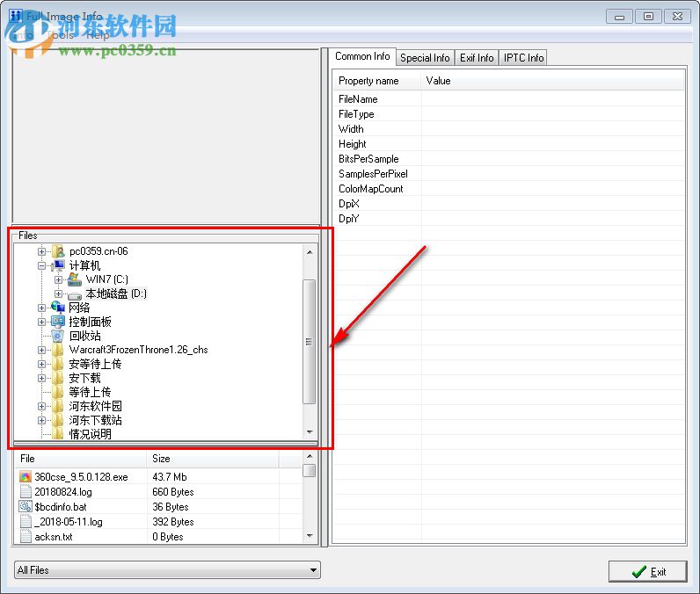Expand the 河东下载站 tree node
Viewport: 700px width, 594px height.
coord(41,420)
